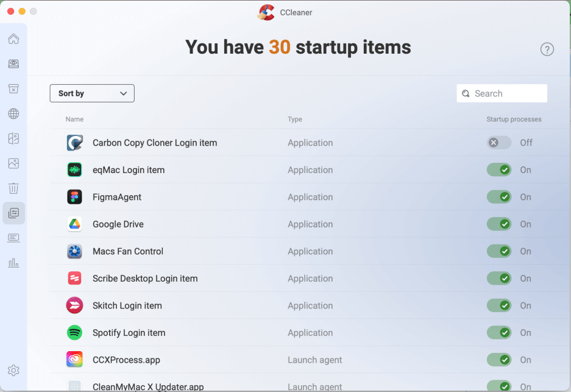Screen dimensions: 571x392
Task: Disable eqMac Login item startup toggle
Action: coord(499,169)
